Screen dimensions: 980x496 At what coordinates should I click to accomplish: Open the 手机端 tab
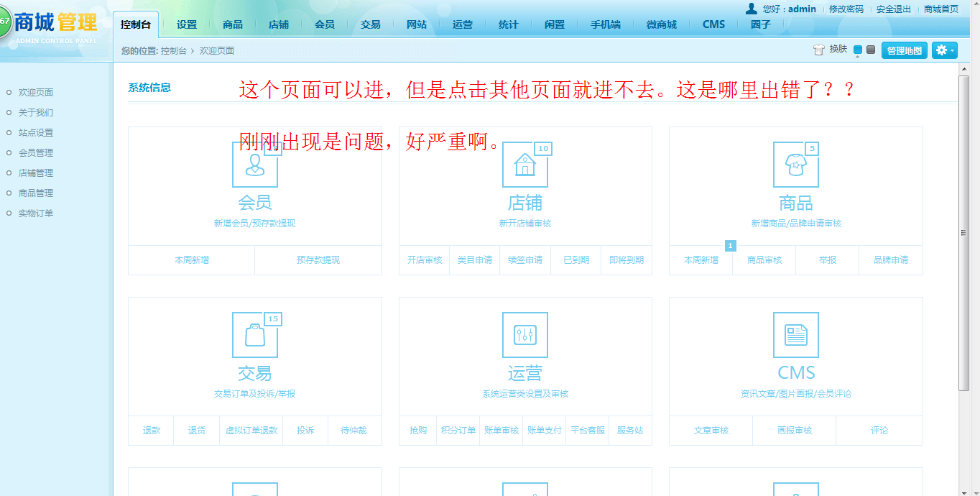(606, 24)
